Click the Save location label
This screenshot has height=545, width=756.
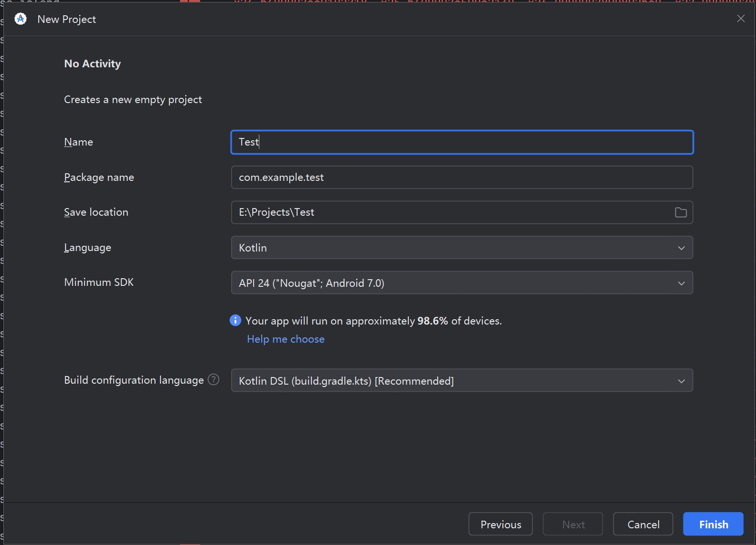tap(96, 212)
